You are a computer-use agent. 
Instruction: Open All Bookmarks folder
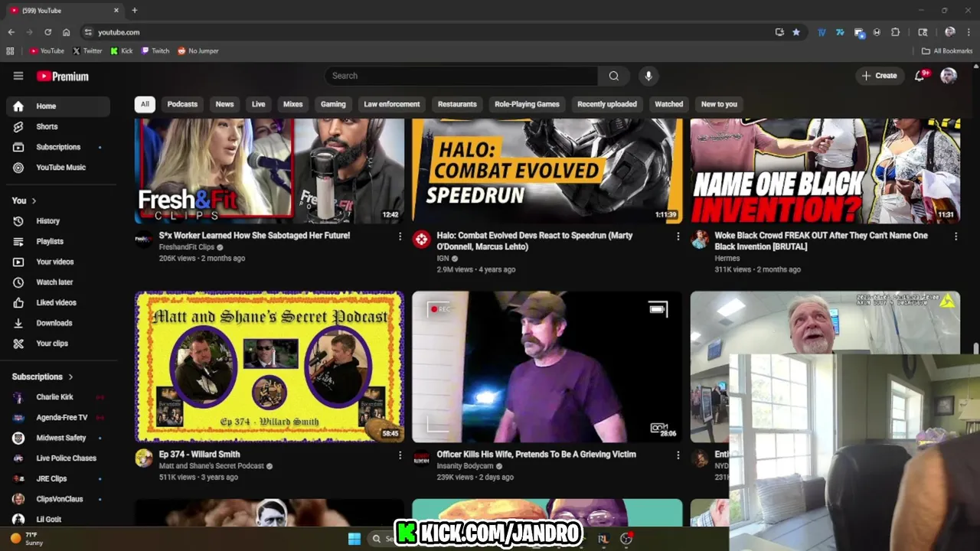pyautogui.click(x=947, y=51)
